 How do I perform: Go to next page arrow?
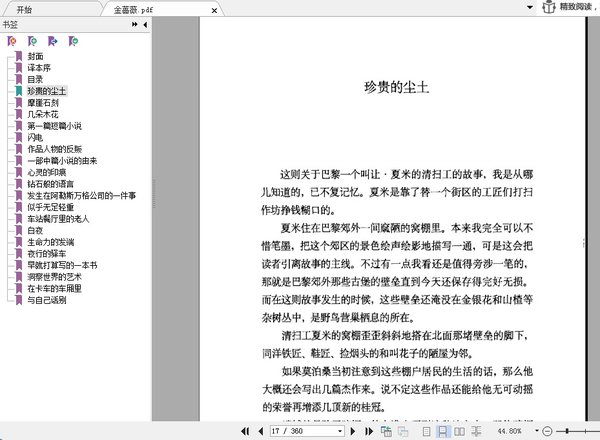point(353,431)
